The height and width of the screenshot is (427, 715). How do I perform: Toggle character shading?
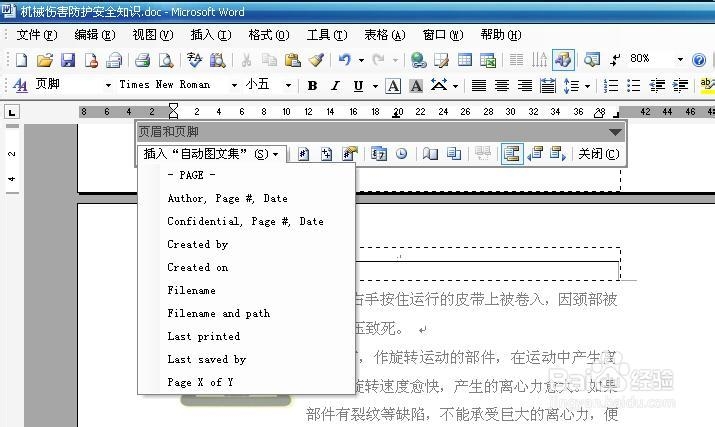pos(416,85)
